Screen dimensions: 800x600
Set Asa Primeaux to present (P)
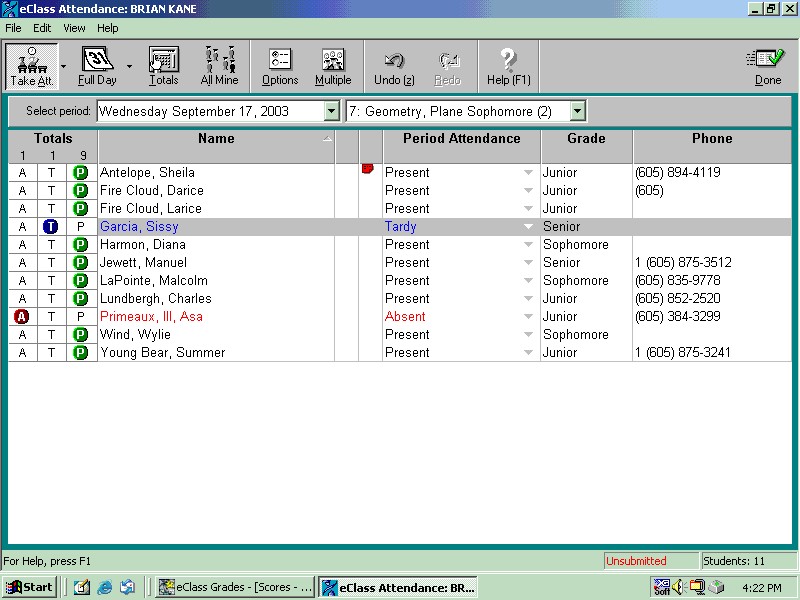pyautogui.click(x=81, y=317)
